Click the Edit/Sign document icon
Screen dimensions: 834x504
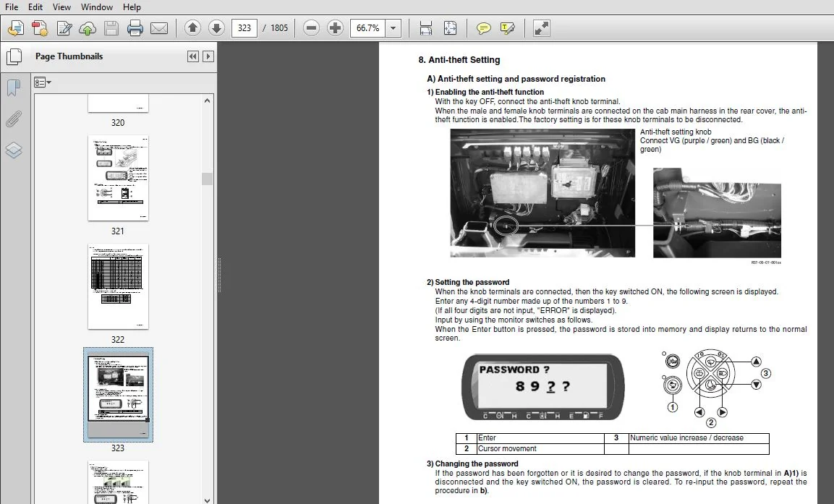(x=64, y=28)
